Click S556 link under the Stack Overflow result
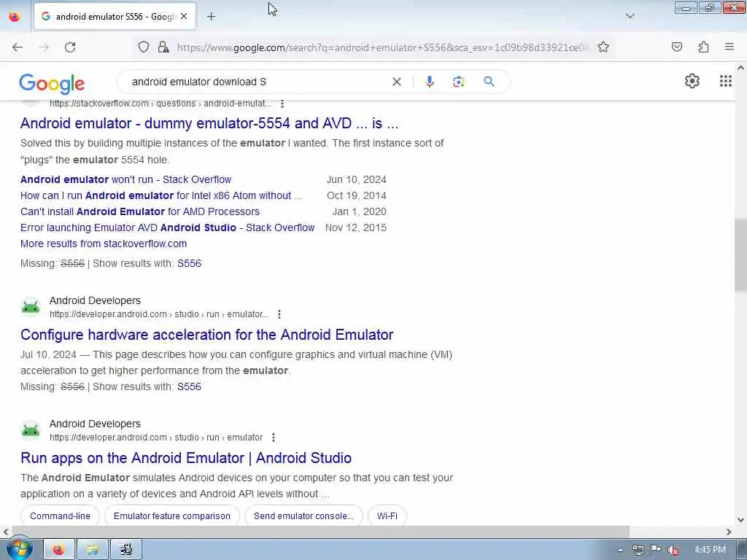747x560 pixels. 189,263
